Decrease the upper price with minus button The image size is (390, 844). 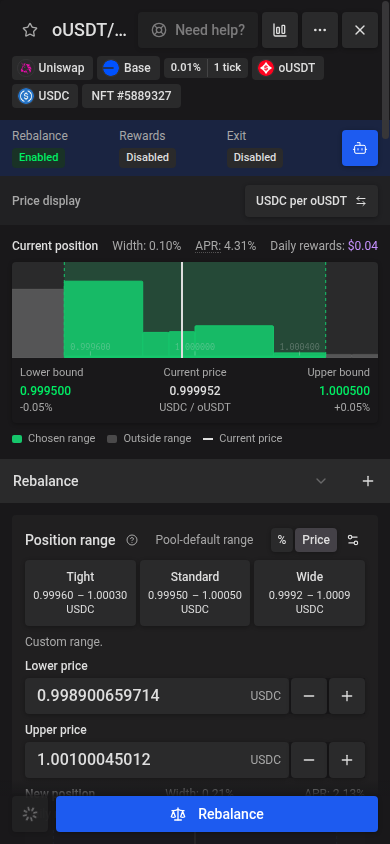309,760
